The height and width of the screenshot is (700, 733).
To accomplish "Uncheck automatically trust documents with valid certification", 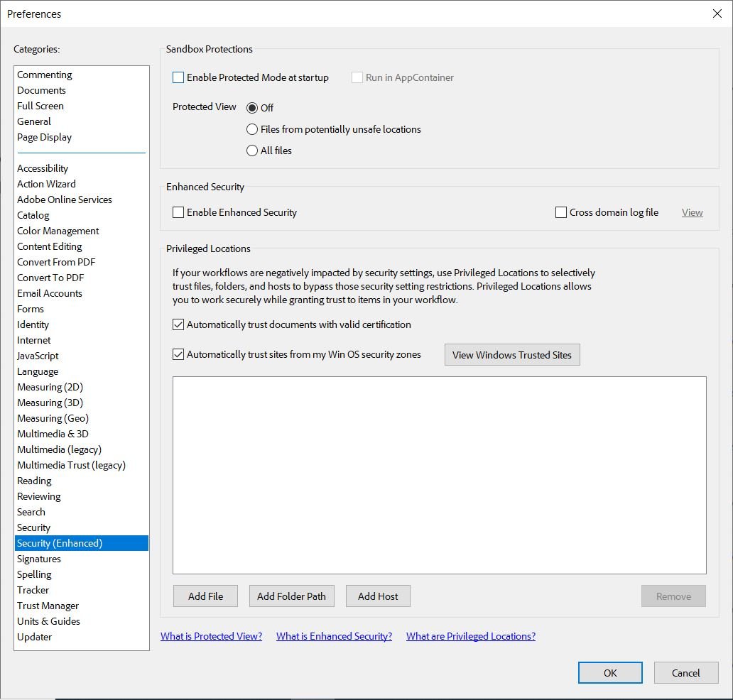I will pyautogui.click(x=178, y=324).
